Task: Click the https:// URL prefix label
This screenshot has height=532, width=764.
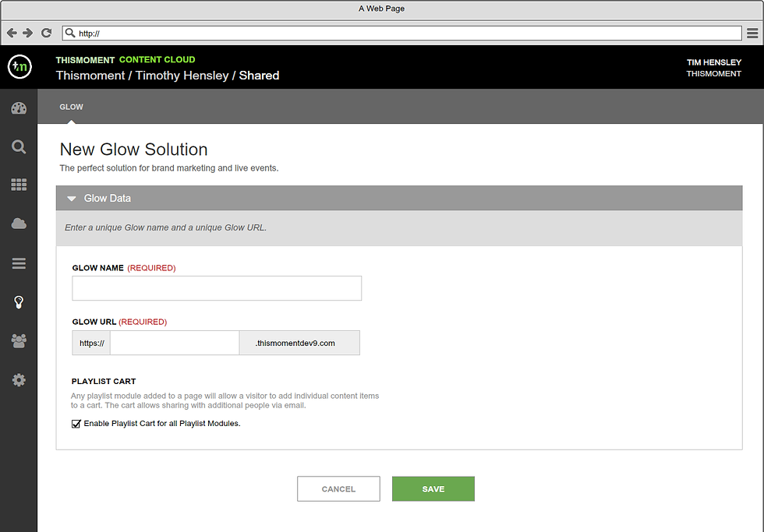Action: (92, 343)
